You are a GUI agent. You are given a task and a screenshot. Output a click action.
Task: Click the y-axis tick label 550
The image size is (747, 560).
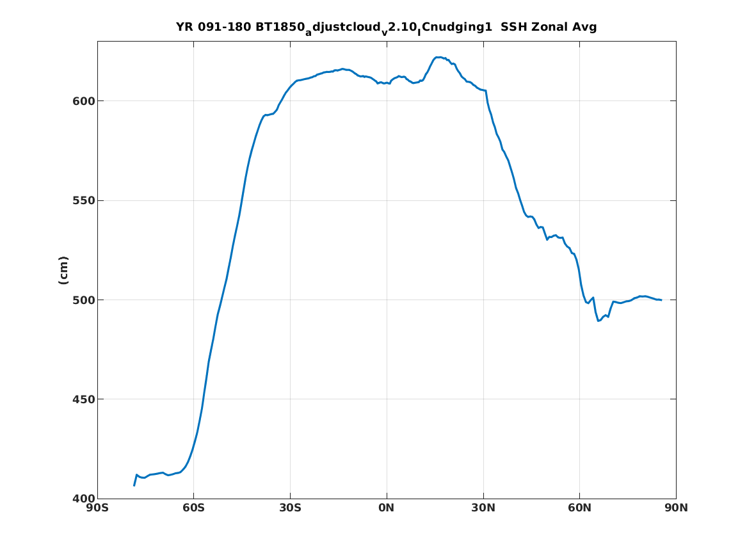[84, 200]
